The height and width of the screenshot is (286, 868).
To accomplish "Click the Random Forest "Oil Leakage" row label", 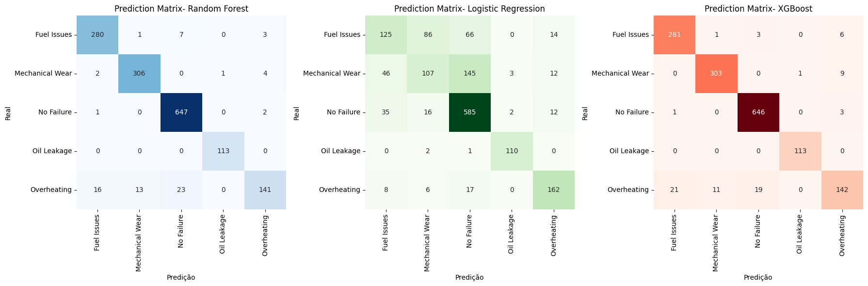I will click(x=52, y=151).
